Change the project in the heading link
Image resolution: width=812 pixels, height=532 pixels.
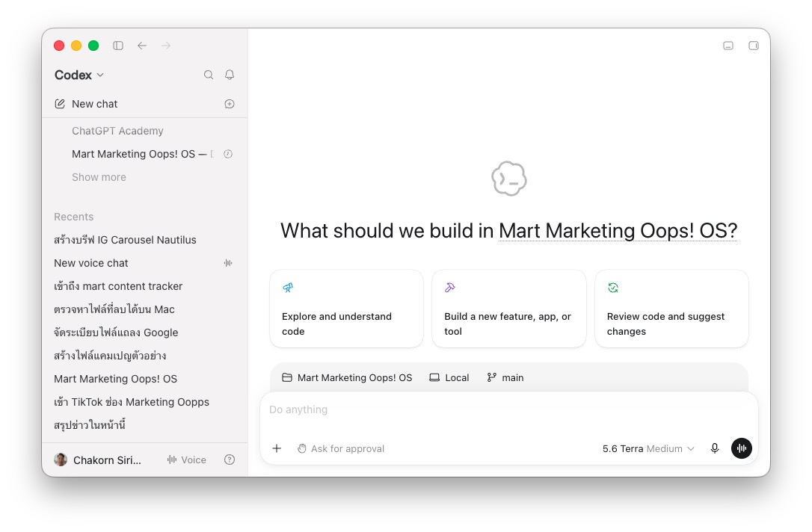click(x=618, y=231)
